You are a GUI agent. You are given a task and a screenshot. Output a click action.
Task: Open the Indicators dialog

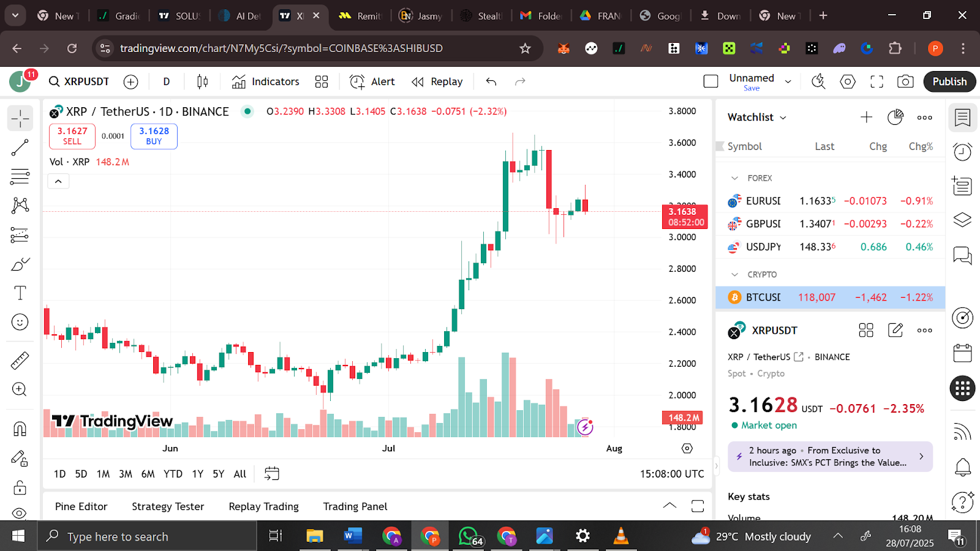tap(266, 81)
